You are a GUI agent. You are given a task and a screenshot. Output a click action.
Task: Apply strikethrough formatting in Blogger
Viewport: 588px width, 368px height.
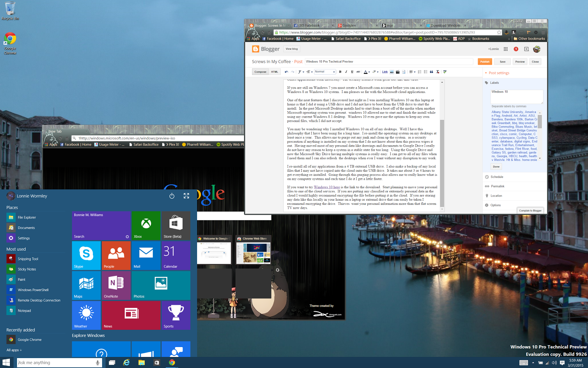(358, 72)
